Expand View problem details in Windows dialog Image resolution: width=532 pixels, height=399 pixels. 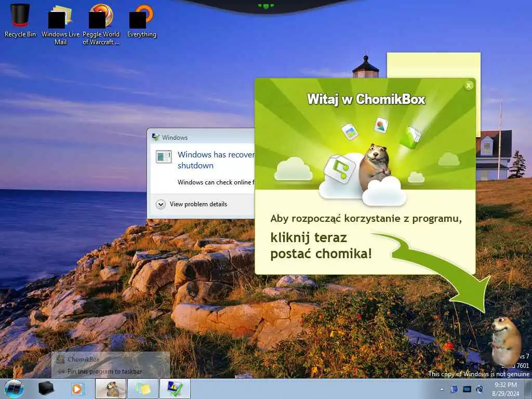click(192, 204)
